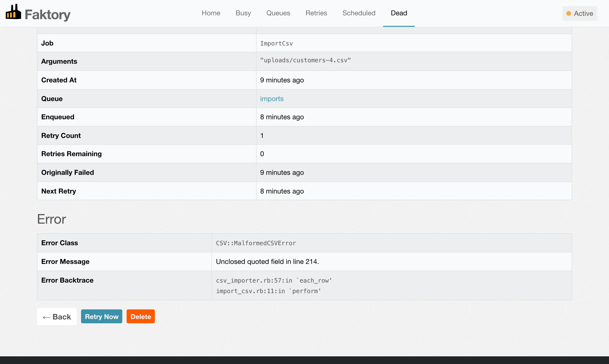Click the Back button
This screenshot has width=609, height=364.
(57, 317)
